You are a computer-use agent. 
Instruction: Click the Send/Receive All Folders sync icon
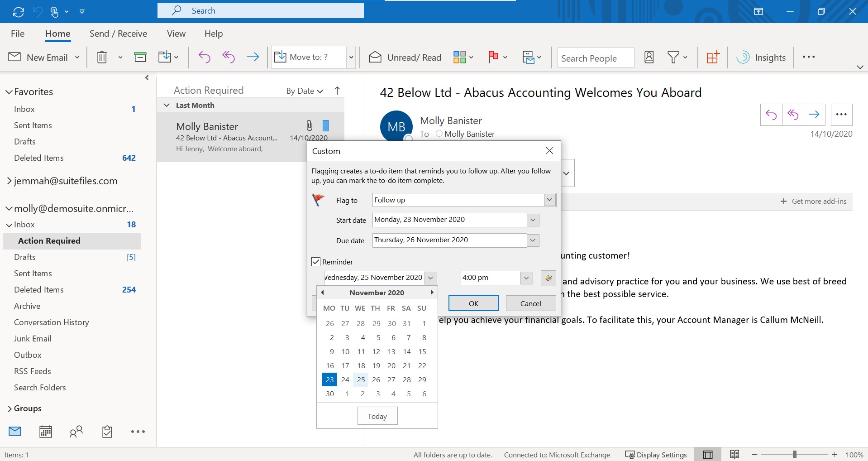click(19, 12)
